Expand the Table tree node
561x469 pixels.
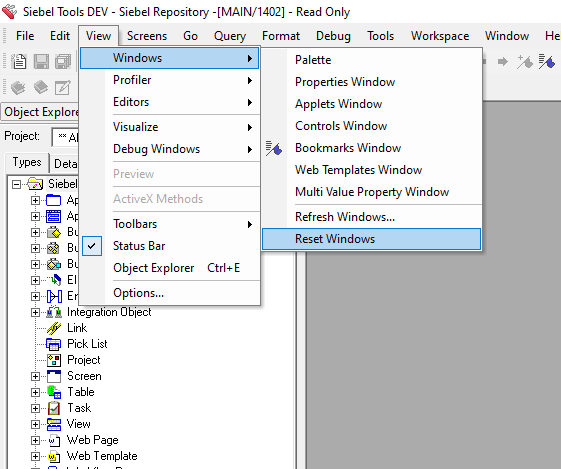point(35,392)
